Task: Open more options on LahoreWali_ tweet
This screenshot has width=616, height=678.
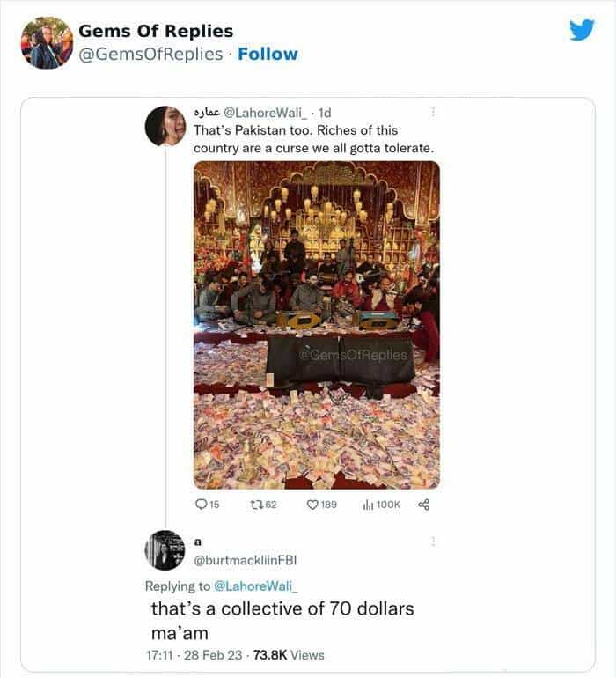Action: point(432,112)
